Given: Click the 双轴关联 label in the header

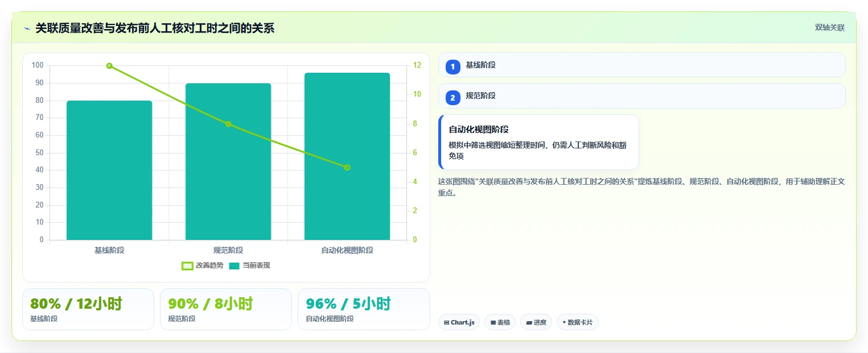Looking at the screenshot, I should coord(829,28).
